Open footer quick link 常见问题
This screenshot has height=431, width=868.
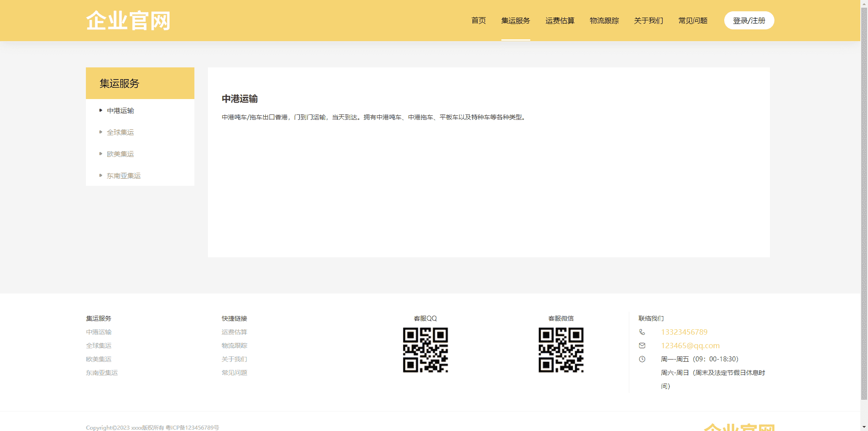pos(234,373)
